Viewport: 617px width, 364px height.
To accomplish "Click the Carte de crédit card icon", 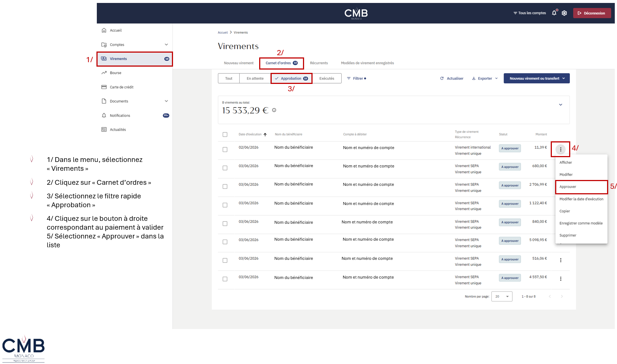I will 104,87.
